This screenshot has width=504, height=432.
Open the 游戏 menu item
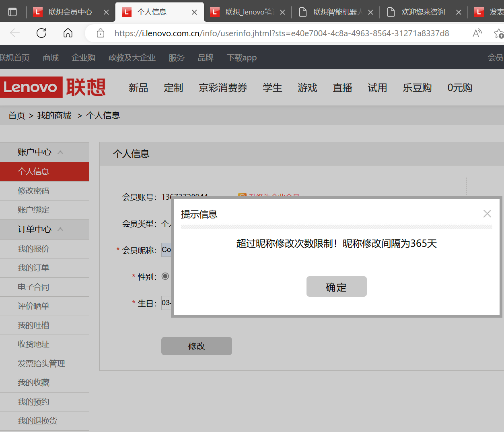307,88
